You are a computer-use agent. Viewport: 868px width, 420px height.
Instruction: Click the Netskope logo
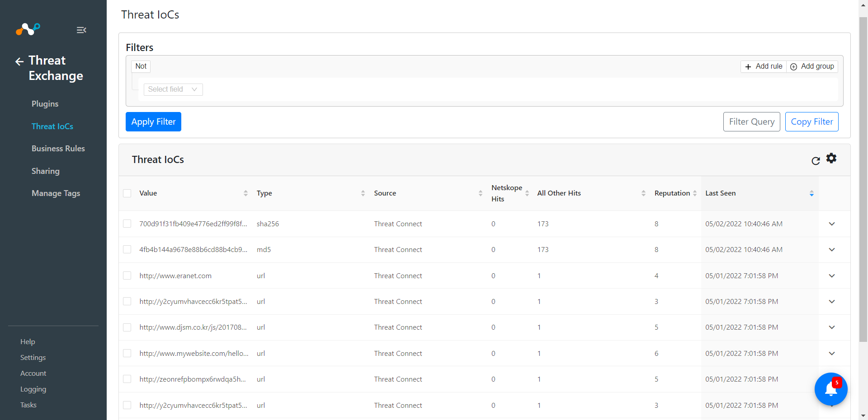click(28, 29)
